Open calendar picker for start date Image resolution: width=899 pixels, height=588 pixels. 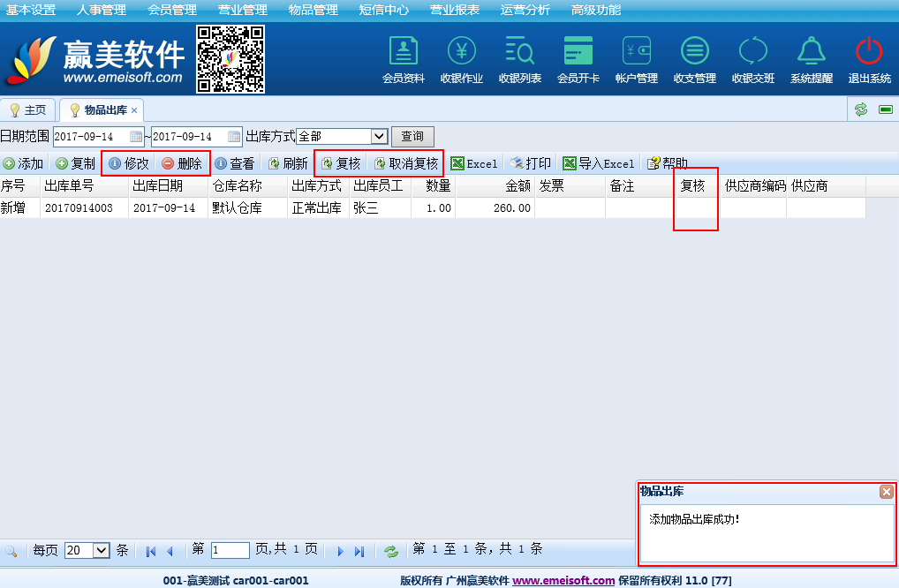136,137
